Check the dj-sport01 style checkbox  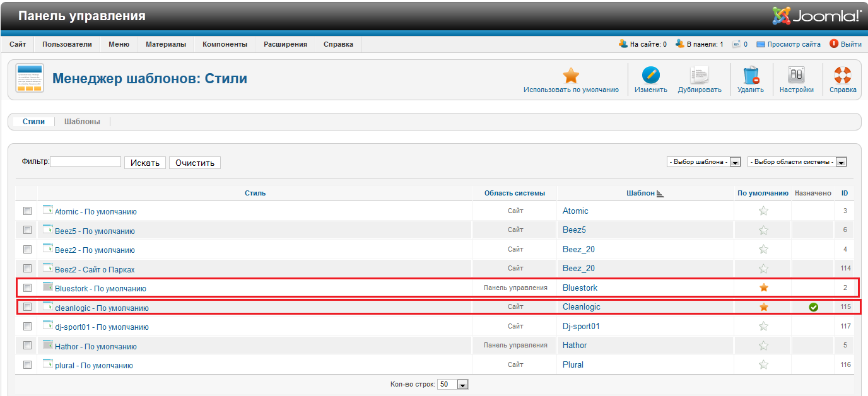tap(27, 326)
